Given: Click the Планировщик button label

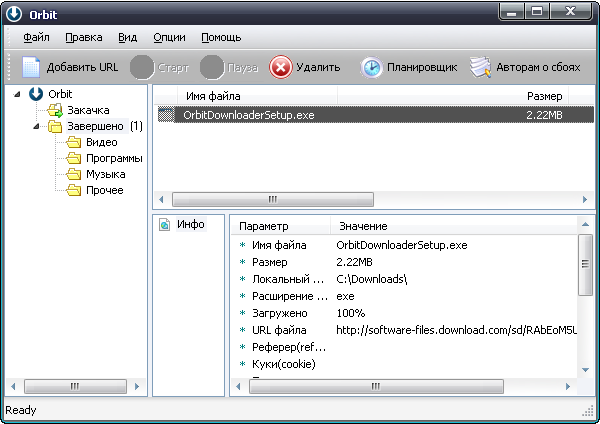Looking at the screenshot, I should (422, 67).
